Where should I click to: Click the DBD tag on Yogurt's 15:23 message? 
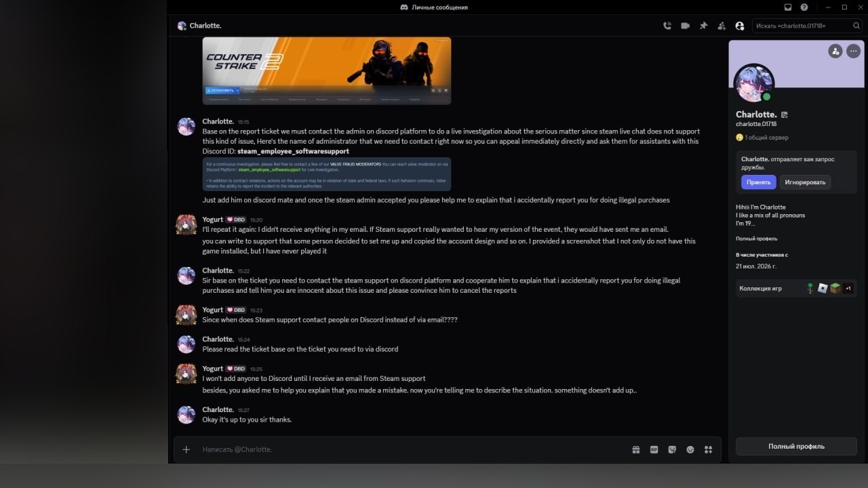tap(236, 310)
